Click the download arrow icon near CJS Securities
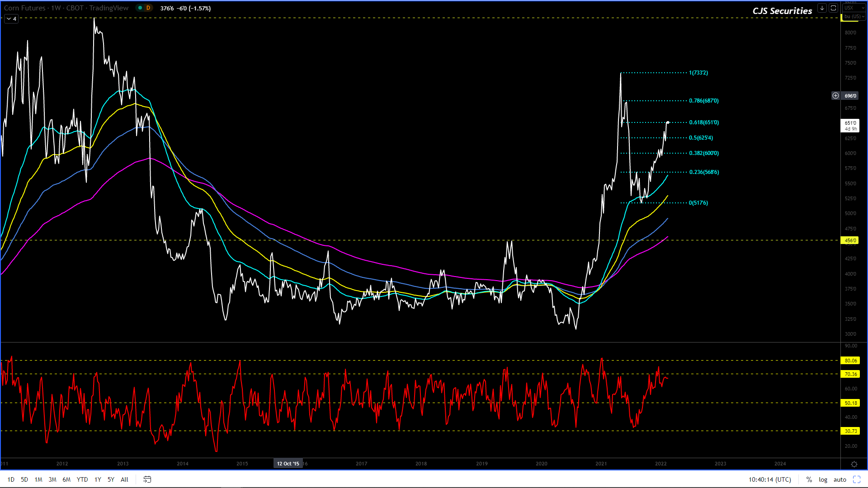Screen dimensions: 868x488 (822, 8)
